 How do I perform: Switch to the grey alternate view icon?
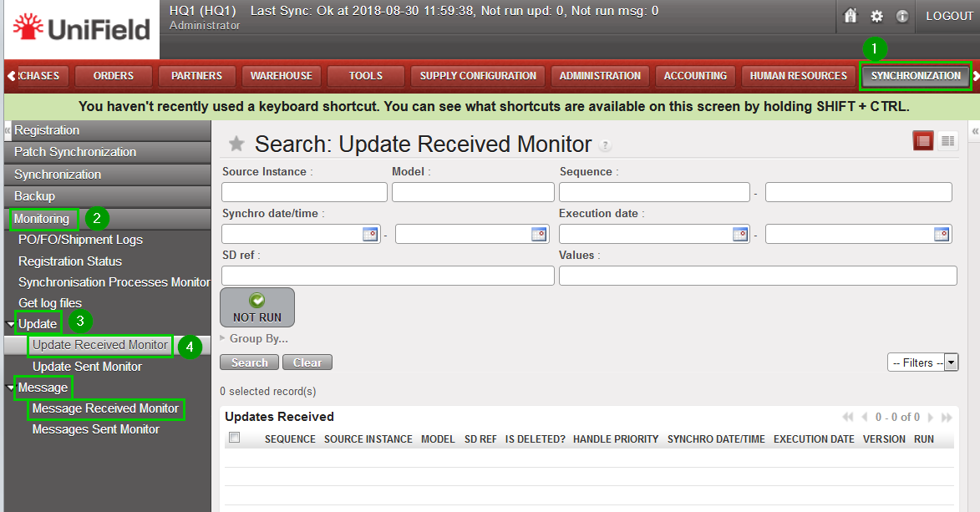(947, 141)
